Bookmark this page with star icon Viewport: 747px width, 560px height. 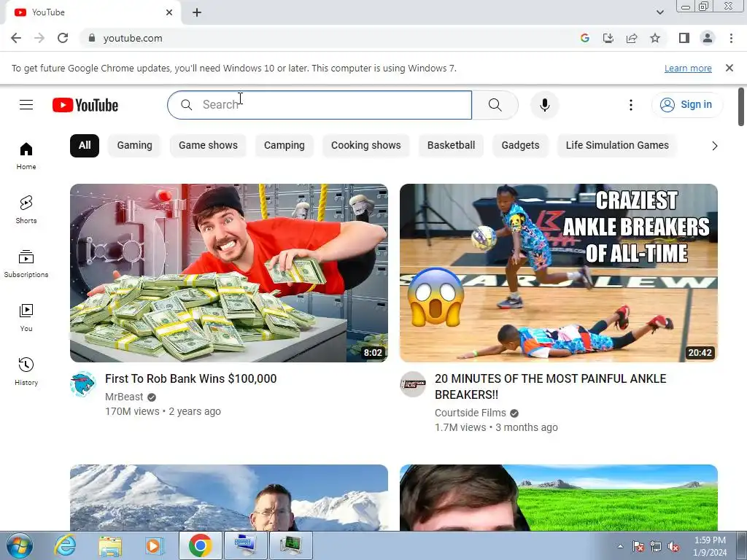point(655,38)
